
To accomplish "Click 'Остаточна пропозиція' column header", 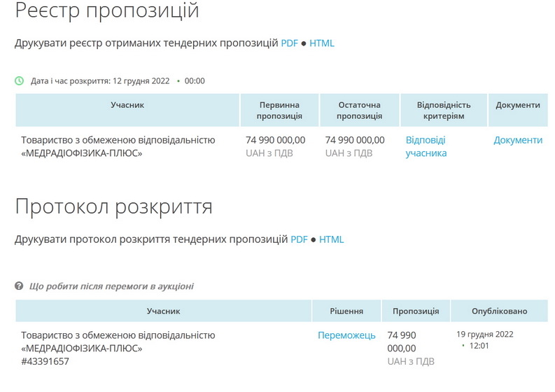I will (359, 111).
